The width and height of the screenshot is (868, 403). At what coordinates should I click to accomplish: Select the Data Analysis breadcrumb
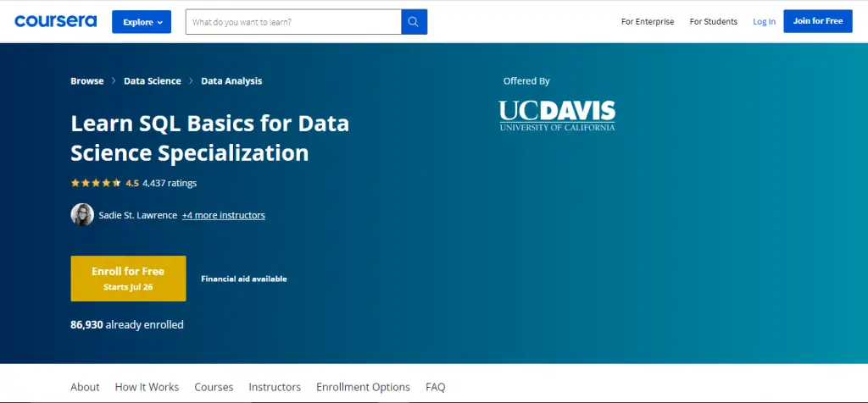(x=231, y=81)
